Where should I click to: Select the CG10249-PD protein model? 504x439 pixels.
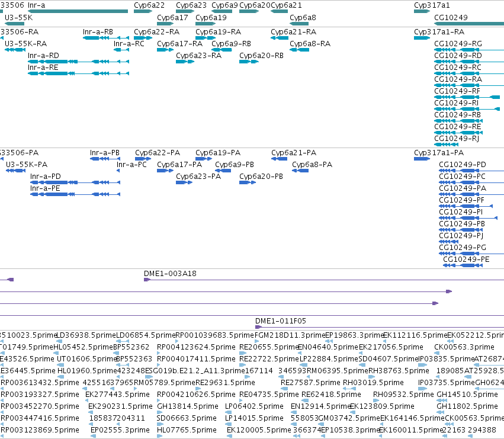tap(471, 171)
